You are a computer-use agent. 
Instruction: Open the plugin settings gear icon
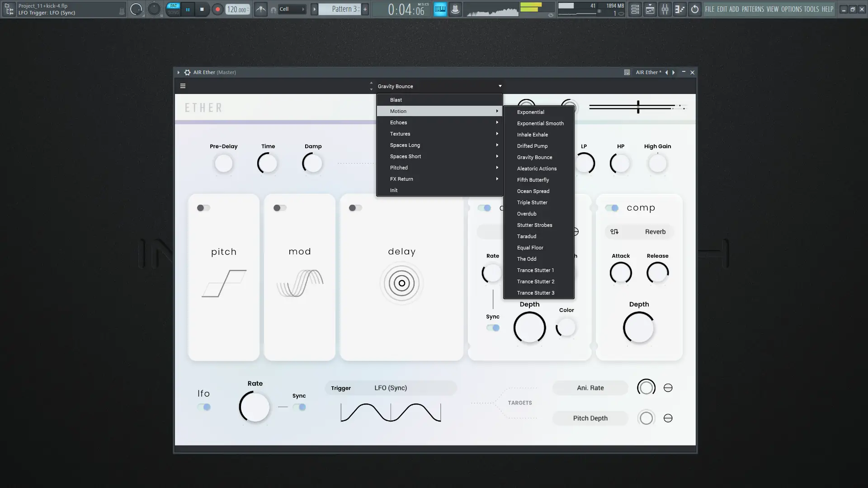[x=187, y=72]
